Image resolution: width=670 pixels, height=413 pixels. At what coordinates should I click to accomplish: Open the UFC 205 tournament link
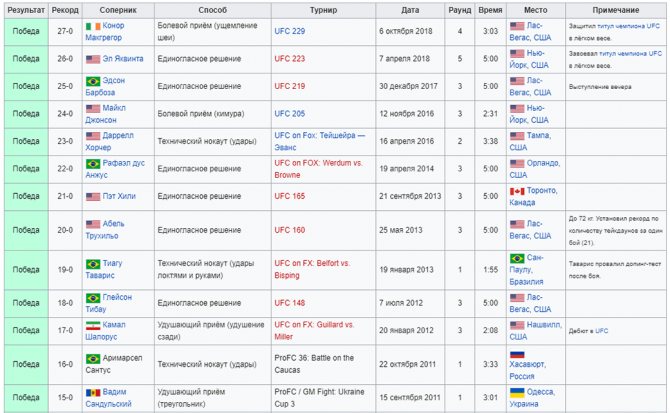point(290,114)
